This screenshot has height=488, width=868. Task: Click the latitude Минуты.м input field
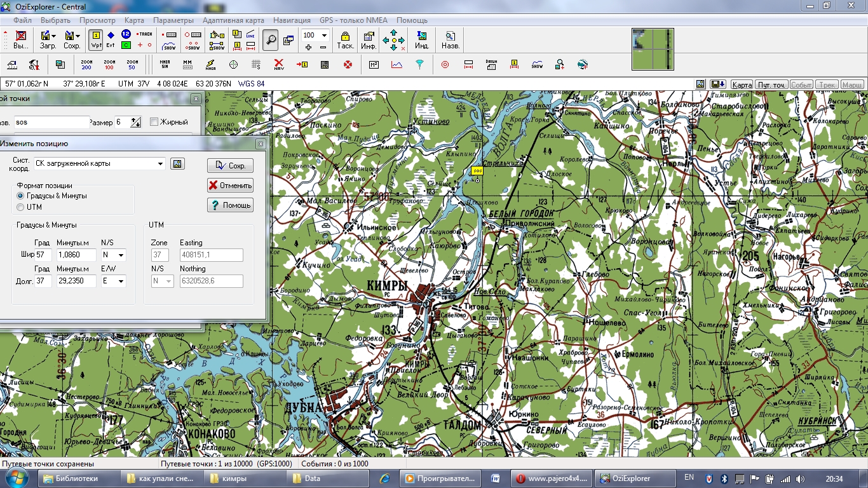[x=76, y=255]
